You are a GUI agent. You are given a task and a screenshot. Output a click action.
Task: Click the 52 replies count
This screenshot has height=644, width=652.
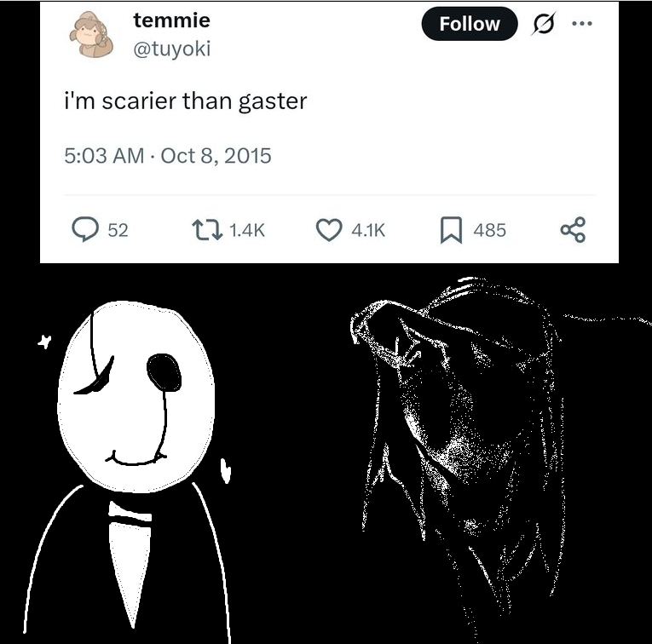pyautogui.click(x=118, y=230)
